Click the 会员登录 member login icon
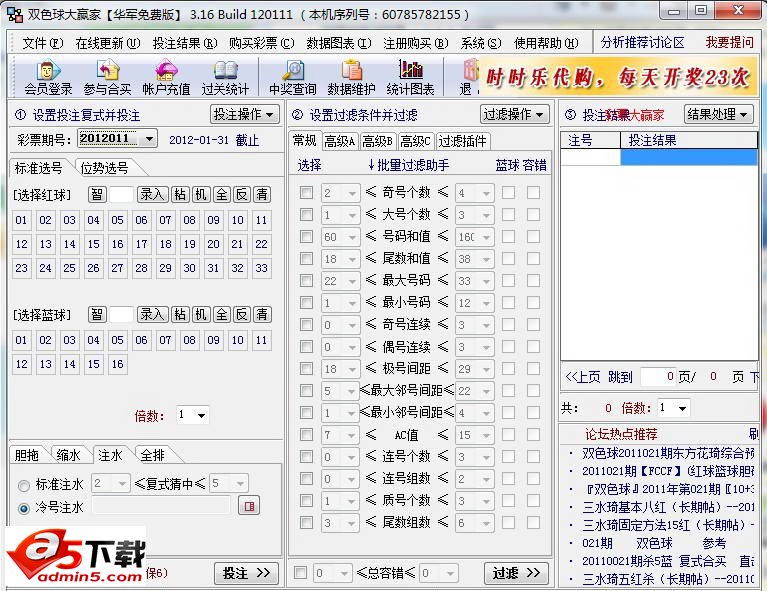The image size is (767, 591). point(48,76)
